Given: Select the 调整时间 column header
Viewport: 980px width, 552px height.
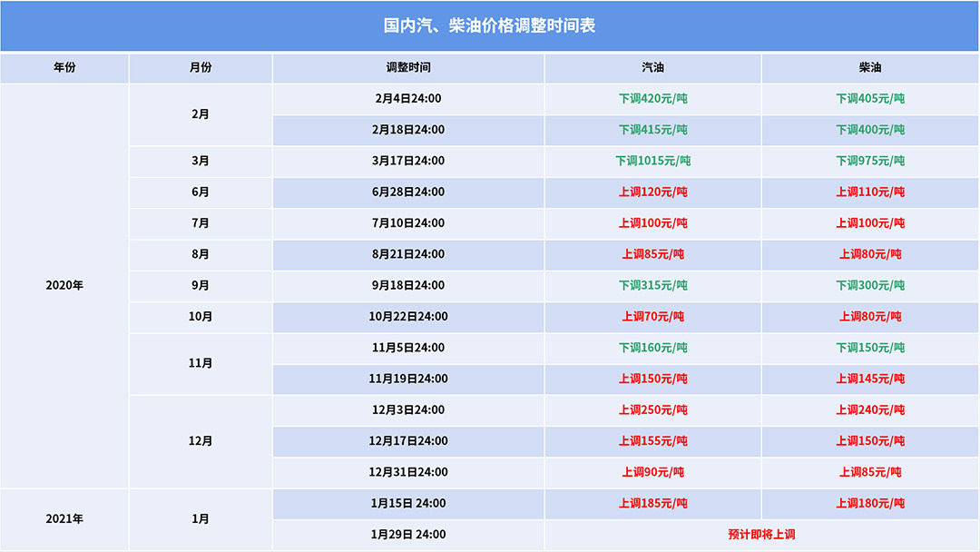Looking at the screenshot, I should 408,67.
